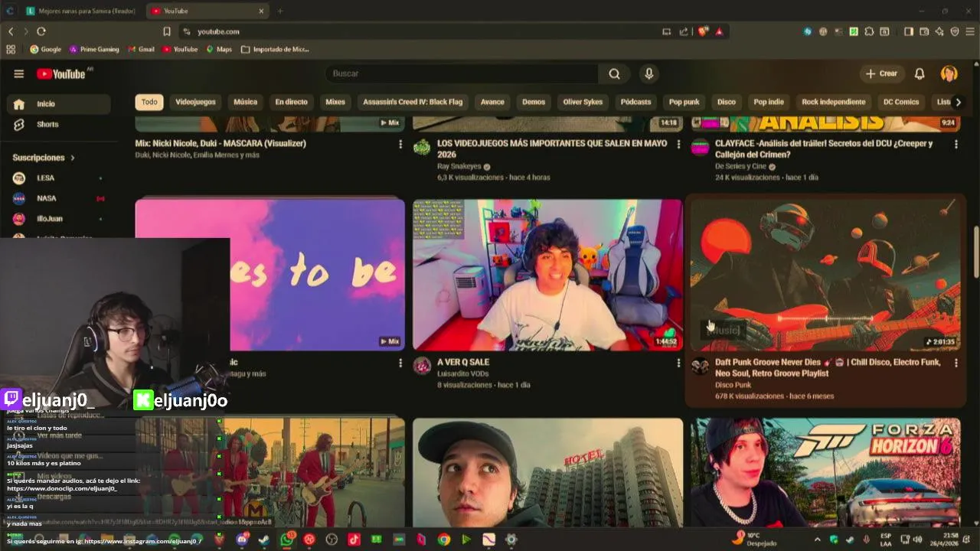Go back to previous page
Screen dimensions: 980x551
point(11,31)
